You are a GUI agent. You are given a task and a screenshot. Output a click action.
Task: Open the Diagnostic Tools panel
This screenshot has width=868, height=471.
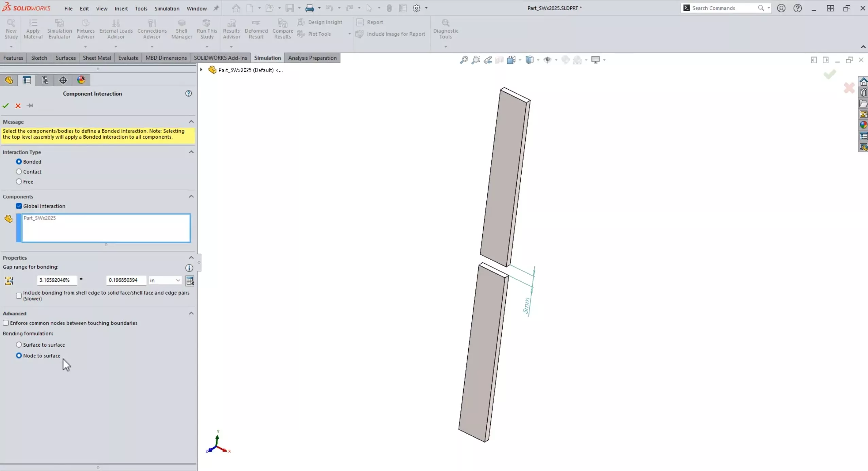pos(445,29)
